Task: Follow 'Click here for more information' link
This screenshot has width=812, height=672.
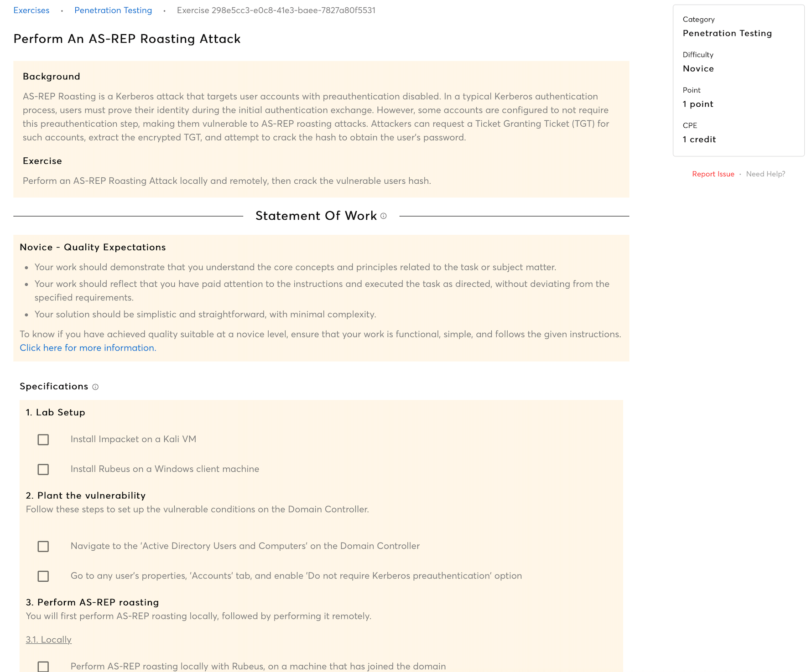Action: tap(88, 348)
